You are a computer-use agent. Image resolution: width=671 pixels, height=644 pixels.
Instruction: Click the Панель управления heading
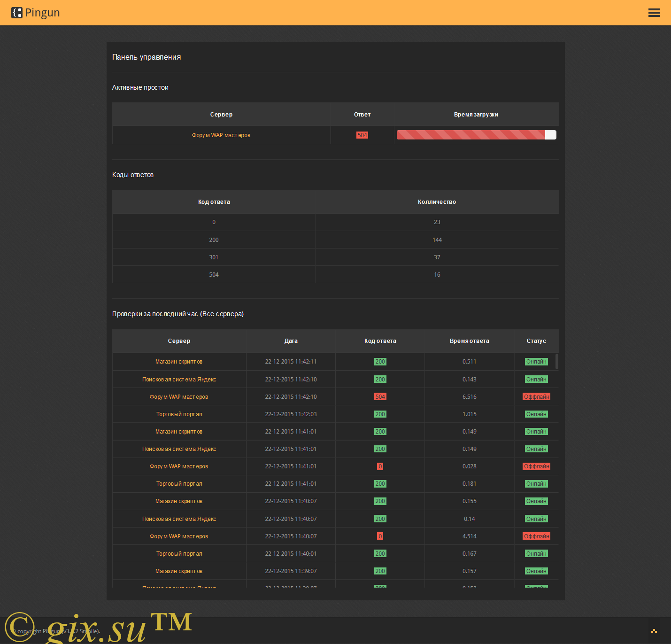[x=147, y=57]
